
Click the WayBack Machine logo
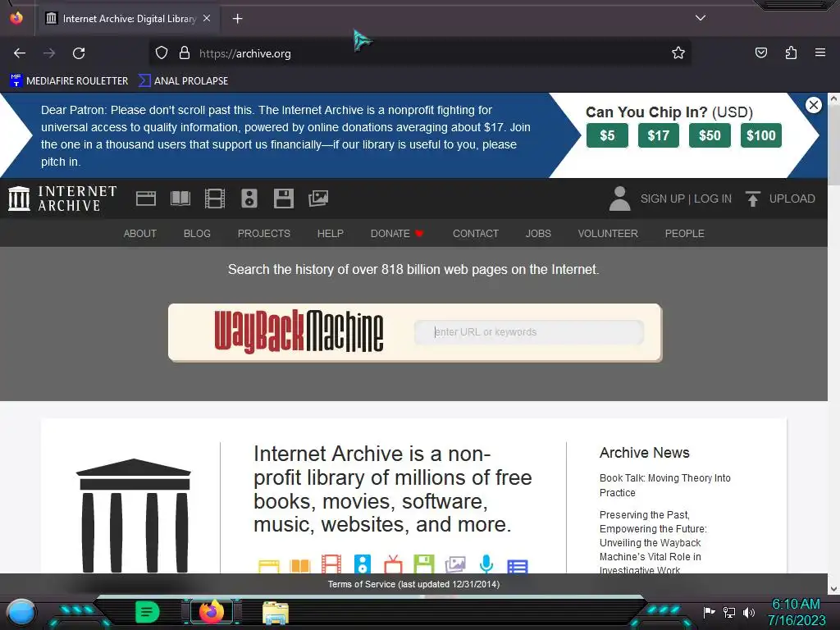coord(299,331)
